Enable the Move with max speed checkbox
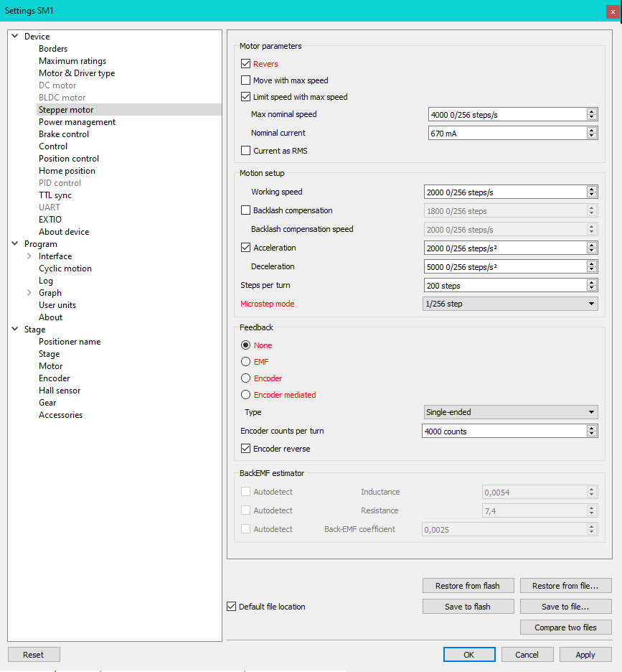This screenshot has height=672, width=622. [x=246, y=80]
